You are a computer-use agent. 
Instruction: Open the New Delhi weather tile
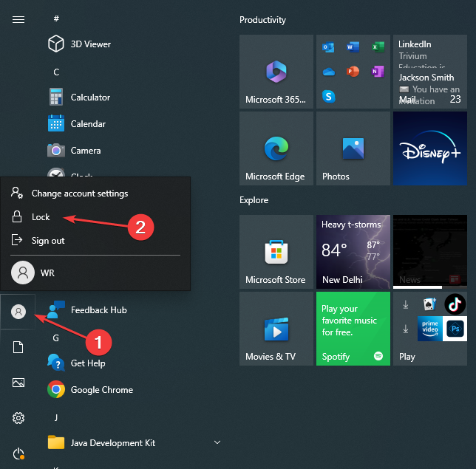click(x=353, y=252)
